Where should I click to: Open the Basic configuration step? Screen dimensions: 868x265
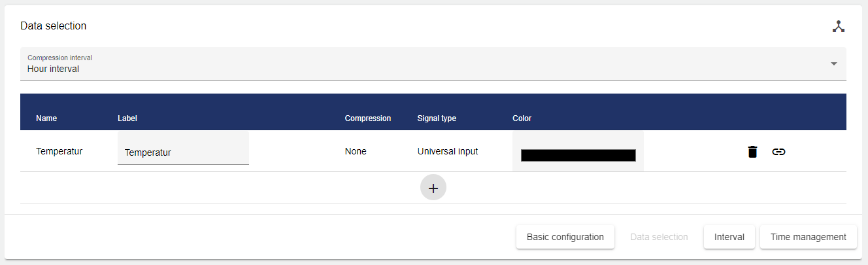565,237
